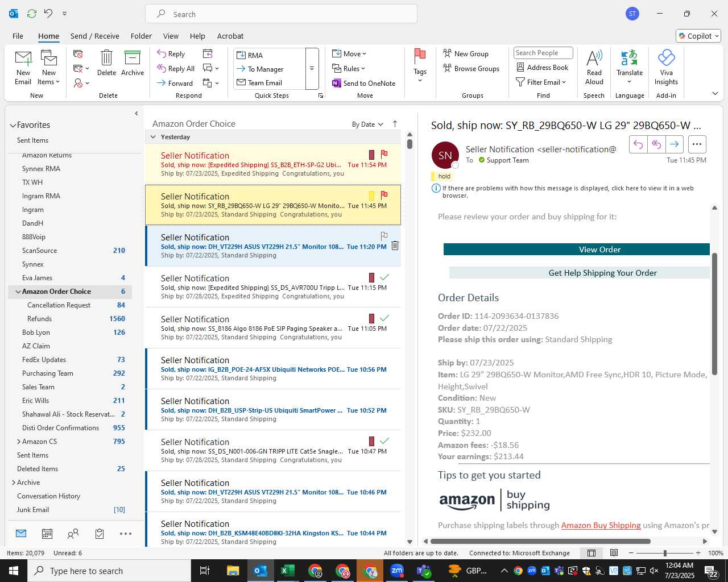This screenshot has width=728, height=582.
Task: Toggle completed checkmark on 10:47 PM message
Action: click(384, 440)
